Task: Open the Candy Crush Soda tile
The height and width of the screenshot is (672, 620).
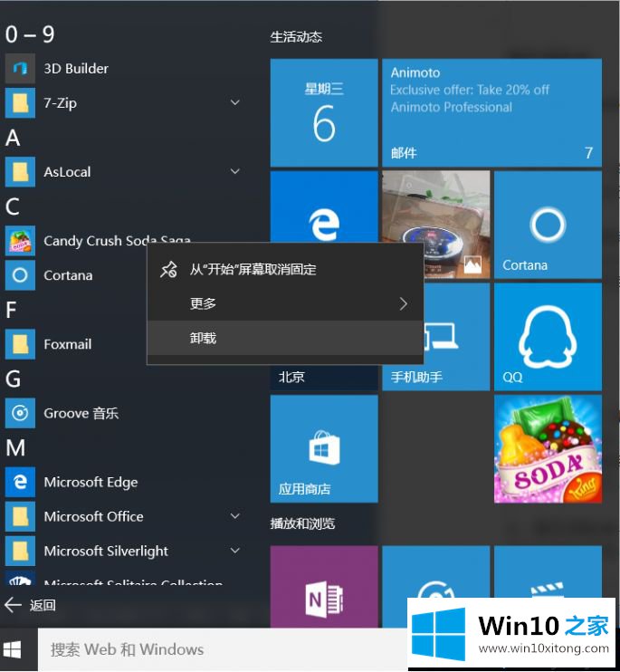Action: point(548,448)
